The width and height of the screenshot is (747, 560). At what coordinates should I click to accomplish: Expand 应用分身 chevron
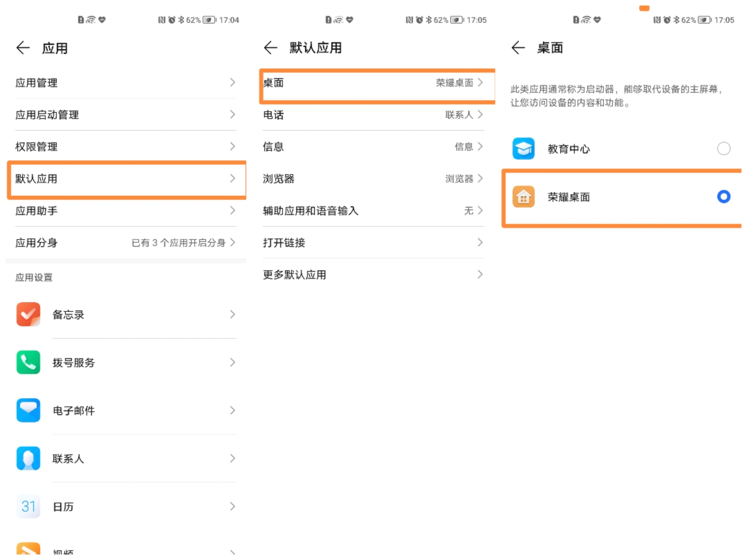[x=232, y=242]
